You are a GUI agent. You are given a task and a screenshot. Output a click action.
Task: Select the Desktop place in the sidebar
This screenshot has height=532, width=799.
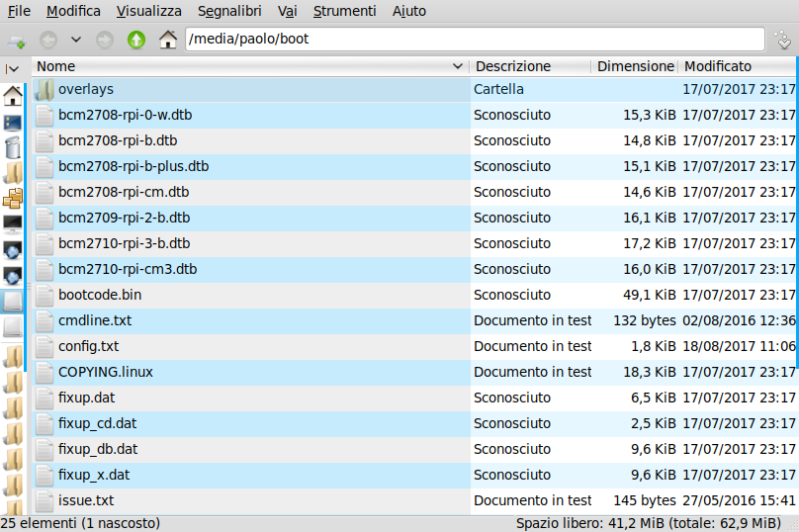12,123
